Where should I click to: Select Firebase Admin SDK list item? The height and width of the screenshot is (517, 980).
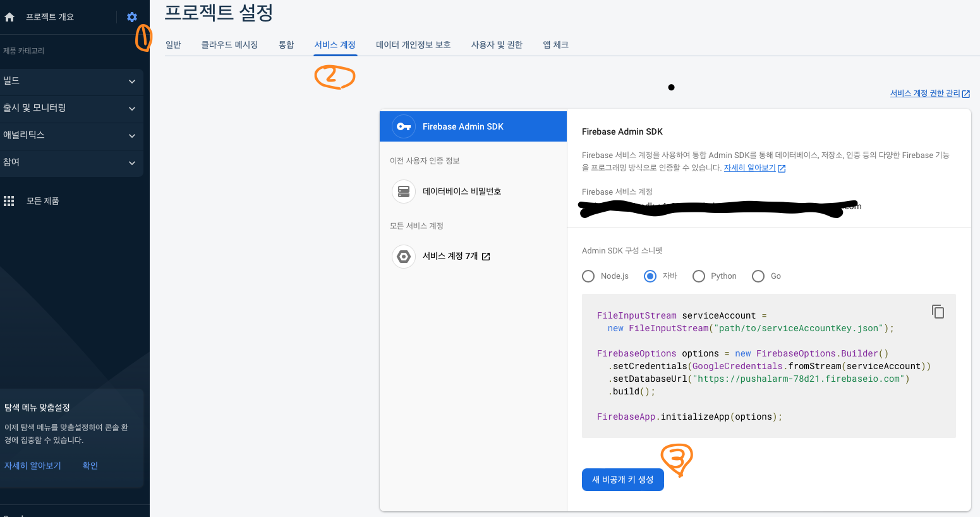click(x=473, y=126)
